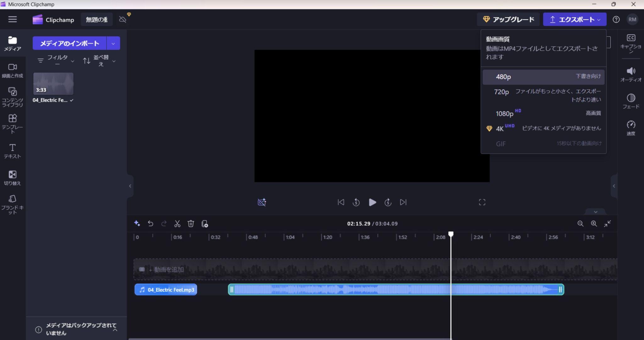Screen dimensions: 644x340
Task: Open the フェード fade panel
Action: point(631,101)
